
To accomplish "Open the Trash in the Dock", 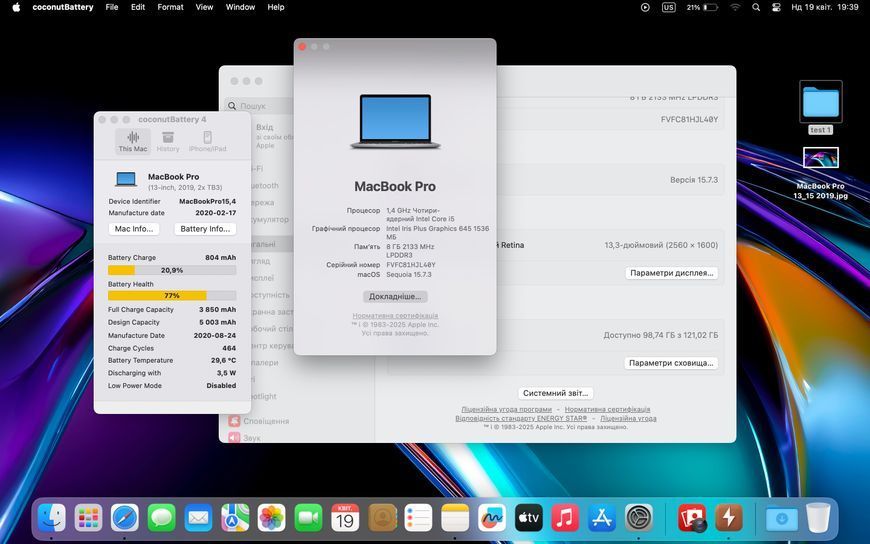I will coord(818,518).
